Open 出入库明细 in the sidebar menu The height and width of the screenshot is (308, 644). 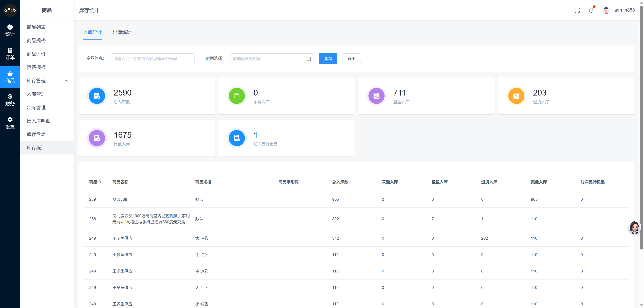tap(39, 121)
